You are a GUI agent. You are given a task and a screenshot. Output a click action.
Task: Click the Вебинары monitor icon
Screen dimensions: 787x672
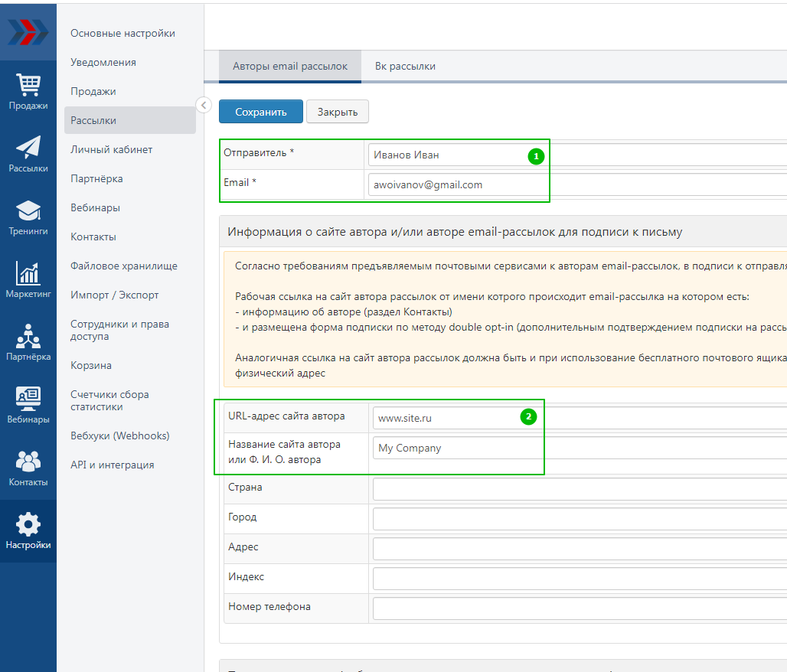pyautogui.click(x=28, y=399)
